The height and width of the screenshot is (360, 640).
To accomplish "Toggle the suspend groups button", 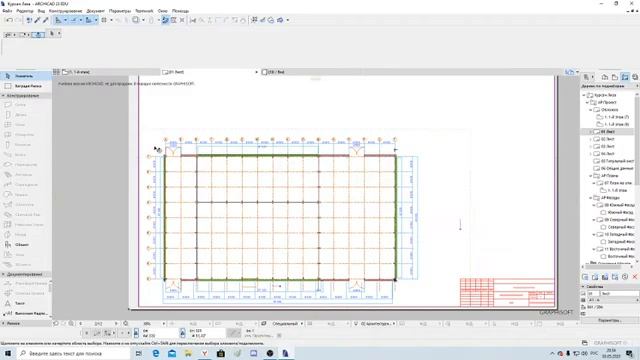I will coord(165,20).
